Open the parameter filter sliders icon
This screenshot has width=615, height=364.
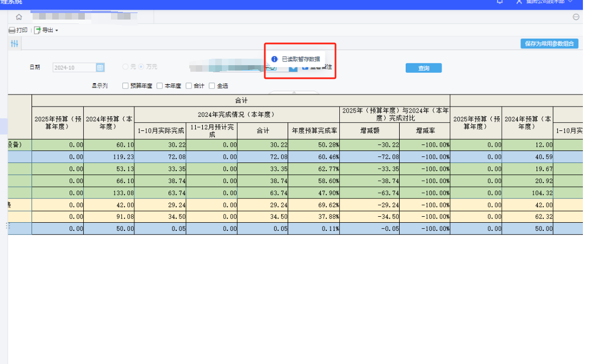pos(15,43)
